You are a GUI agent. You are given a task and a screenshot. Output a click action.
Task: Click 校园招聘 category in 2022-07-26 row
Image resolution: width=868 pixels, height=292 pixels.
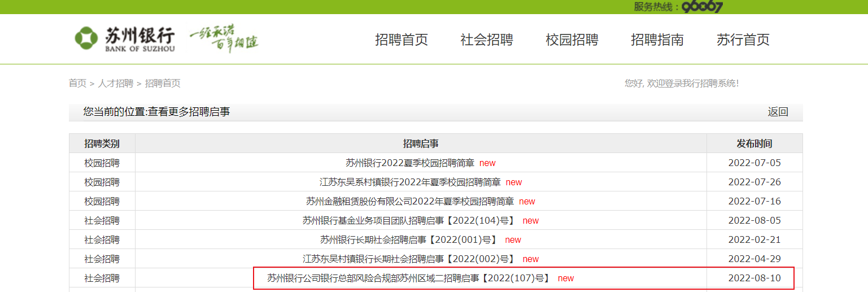(102, 182)
